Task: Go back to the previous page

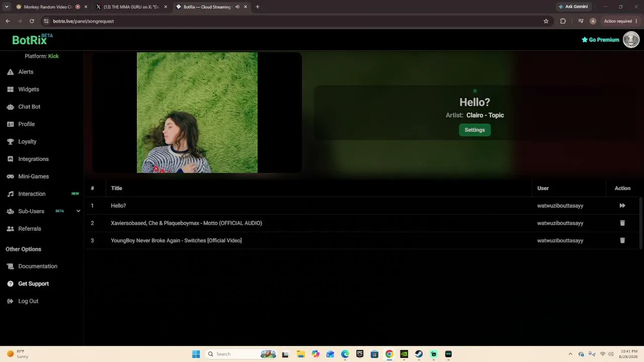Action: point(8,21)
